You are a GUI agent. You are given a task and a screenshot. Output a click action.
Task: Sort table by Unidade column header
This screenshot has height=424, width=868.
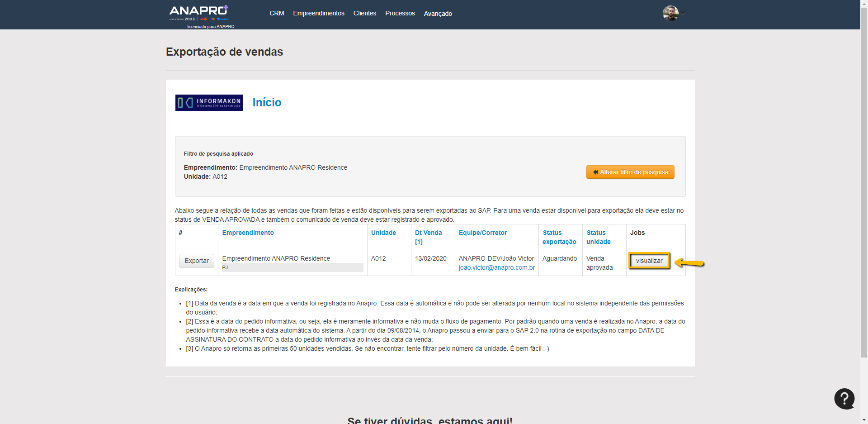coord(383,233)
